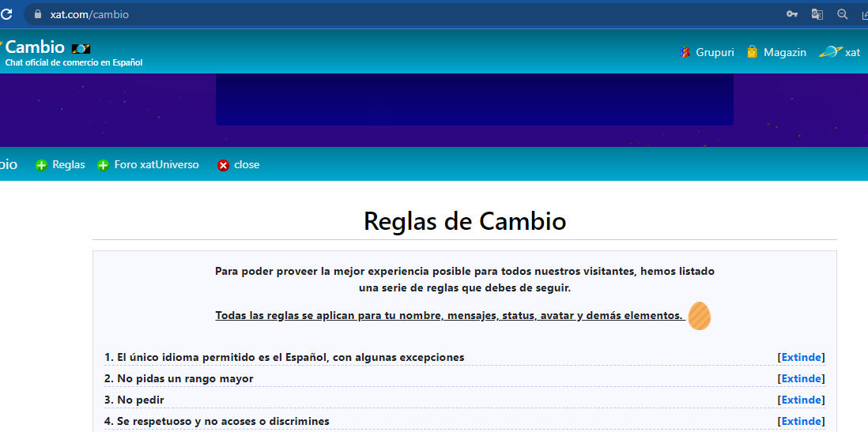
Task: Expand rule 3 'No pedir' via Extinde
Action: tap(801, 400)
